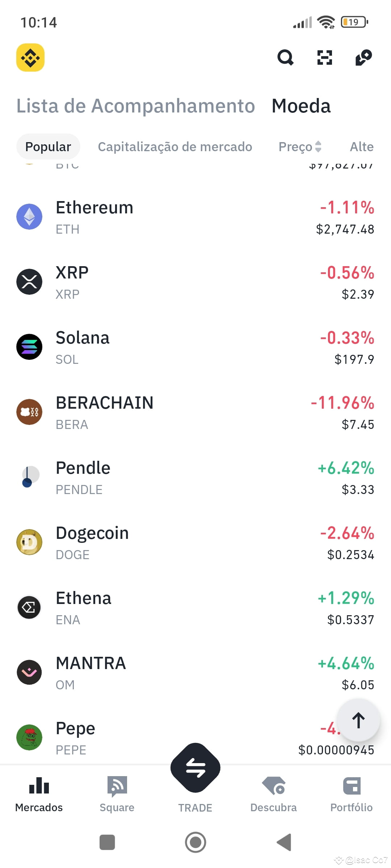Open the Descubra tab

click(273, 794)
